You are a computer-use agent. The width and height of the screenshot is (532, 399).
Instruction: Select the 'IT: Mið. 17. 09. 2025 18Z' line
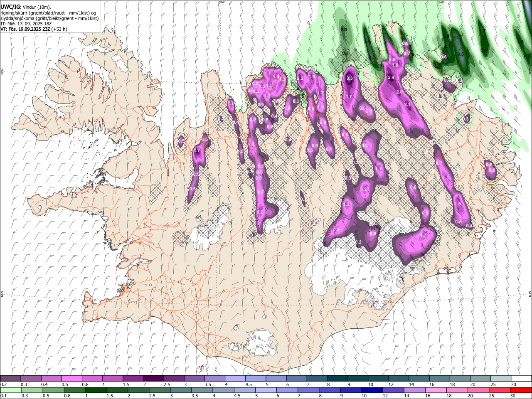[x=26, y=24]
